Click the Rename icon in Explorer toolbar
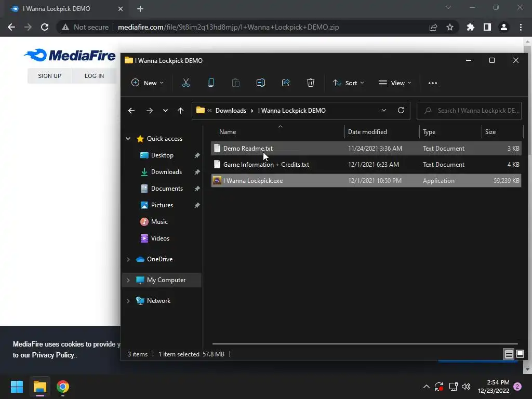Screen dimensions: 532x399 click(x=261, y=83)
